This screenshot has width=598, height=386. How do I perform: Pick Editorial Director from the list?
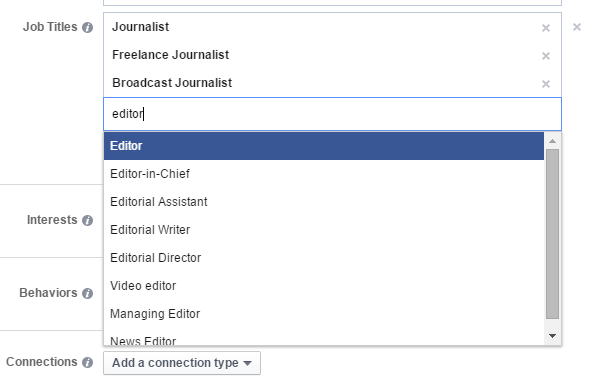(324, 258)
